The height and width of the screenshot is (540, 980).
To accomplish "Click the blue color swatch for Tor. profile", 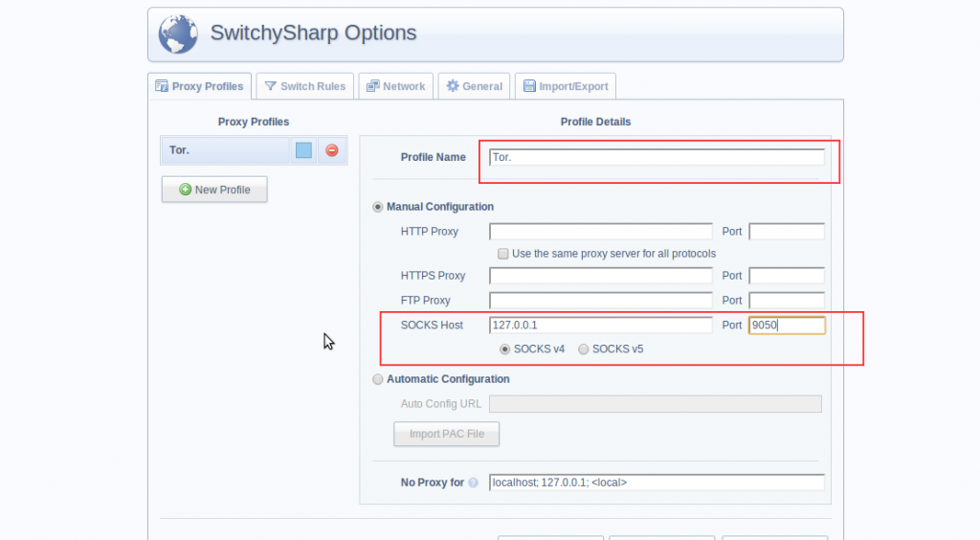I will click(303, 150).
